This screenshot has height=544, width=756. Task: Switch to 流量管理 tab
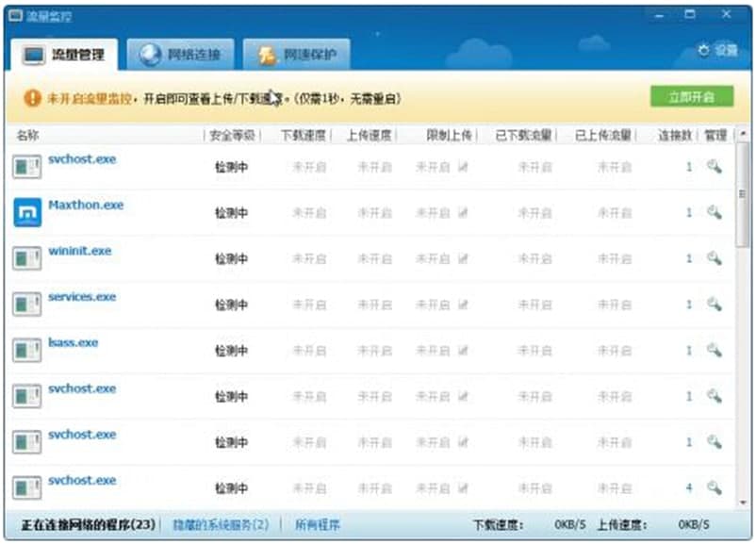[64, 55]
